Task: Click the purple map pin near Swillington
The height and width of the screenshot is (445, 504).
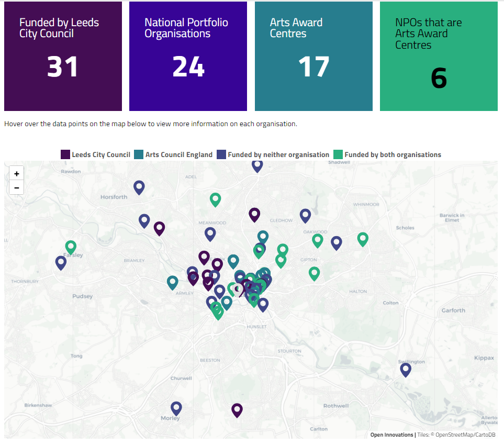Action: pyautogui.click(x=405, y=370)
